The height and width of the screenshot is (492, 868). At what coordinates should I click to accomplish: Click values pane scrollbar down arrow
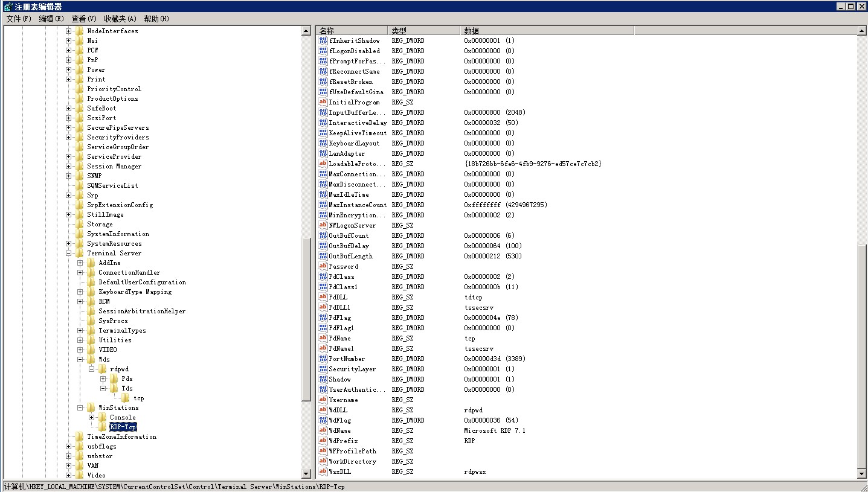[862, 474]
